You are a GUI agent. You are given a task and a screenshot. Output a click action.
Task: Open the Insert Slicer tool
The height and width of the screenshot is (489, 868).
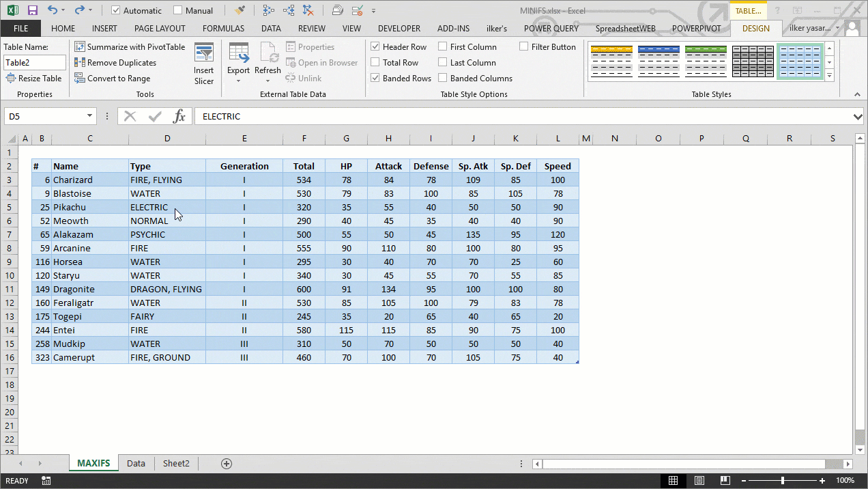point(204,62)
